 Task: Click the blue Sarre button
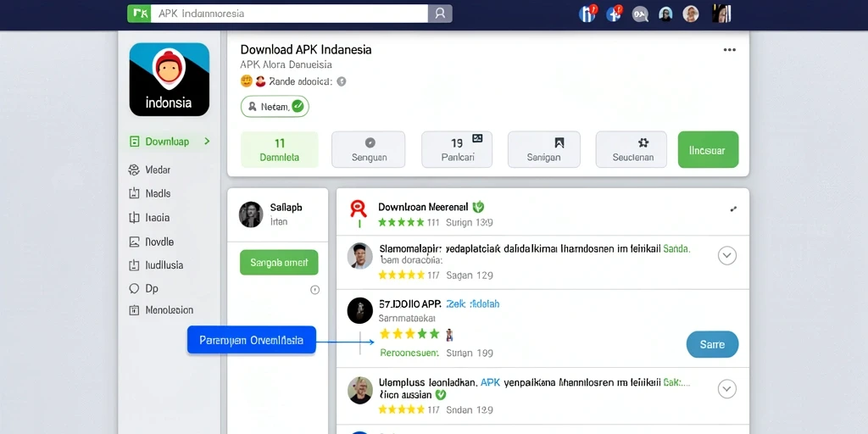point(712,344)
